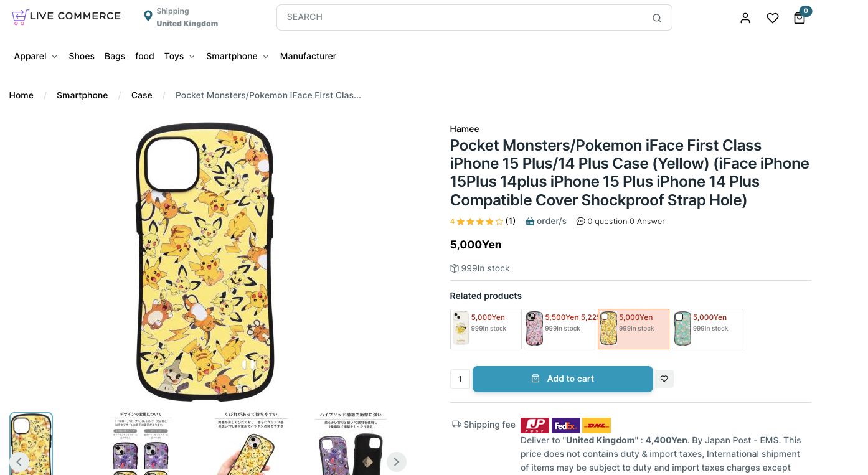
Task: Open the wishlist heart icon in header
Action: (773, 18)
